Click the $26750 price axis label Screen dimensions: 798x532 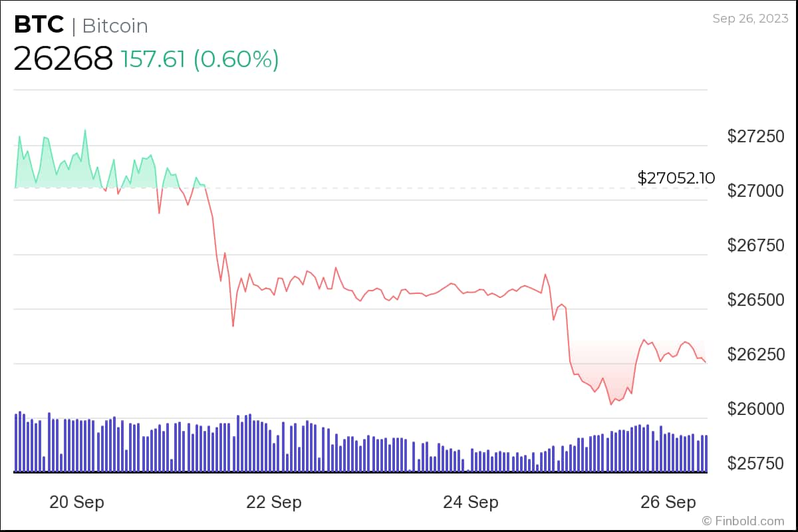pyautogui.click(x=755, y=245)
